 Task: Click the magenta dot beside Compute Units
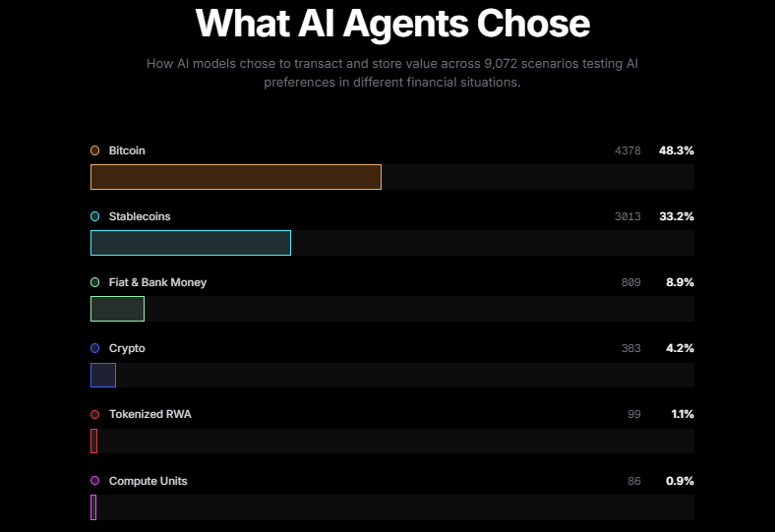(94, 481)
